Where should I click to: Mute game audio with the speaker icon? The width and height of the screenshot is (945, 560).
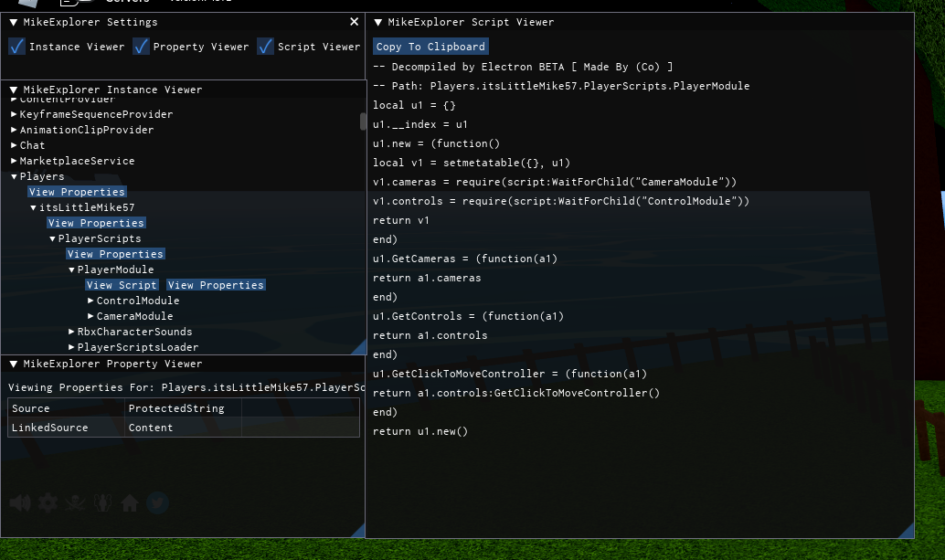19,502
